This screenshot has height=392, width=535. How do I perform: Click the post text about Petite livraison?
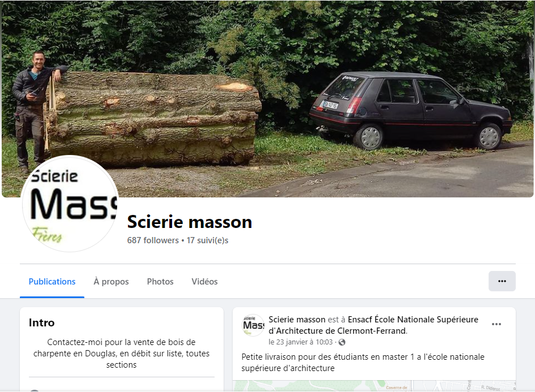click(363, 363)
